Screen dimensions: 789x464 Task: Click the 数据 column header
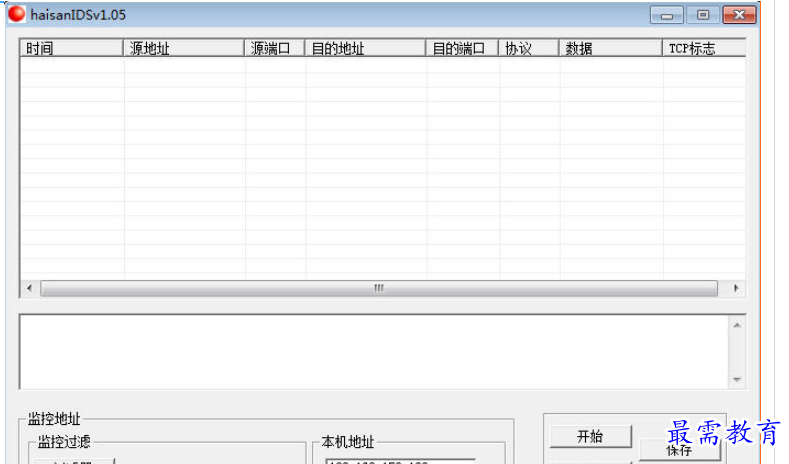tap(611, 48)
